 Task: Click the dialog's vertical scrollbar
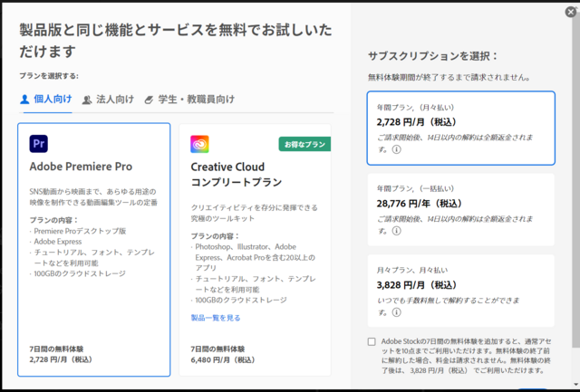pyautogui.click(x=575, y=181)
